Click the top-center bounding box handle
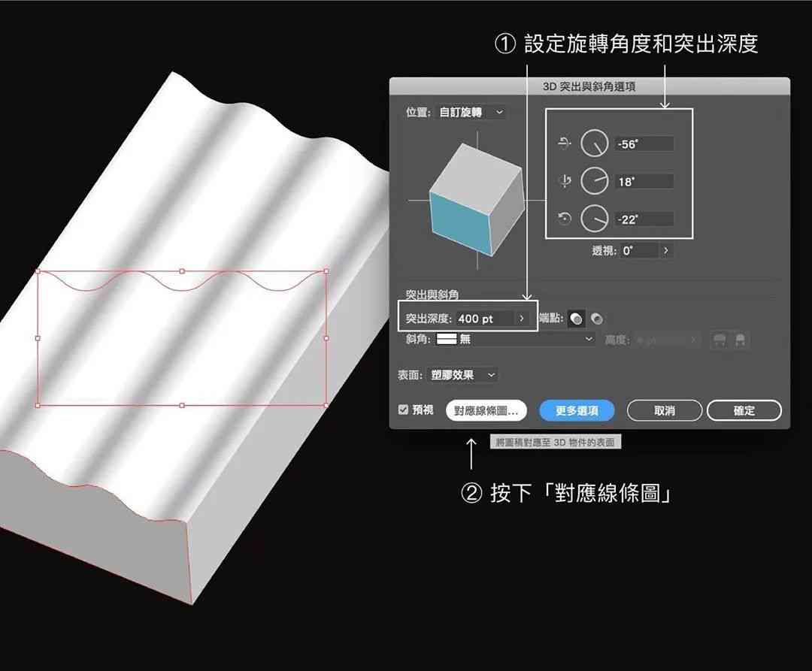812x671 pixels. (182, 271)
